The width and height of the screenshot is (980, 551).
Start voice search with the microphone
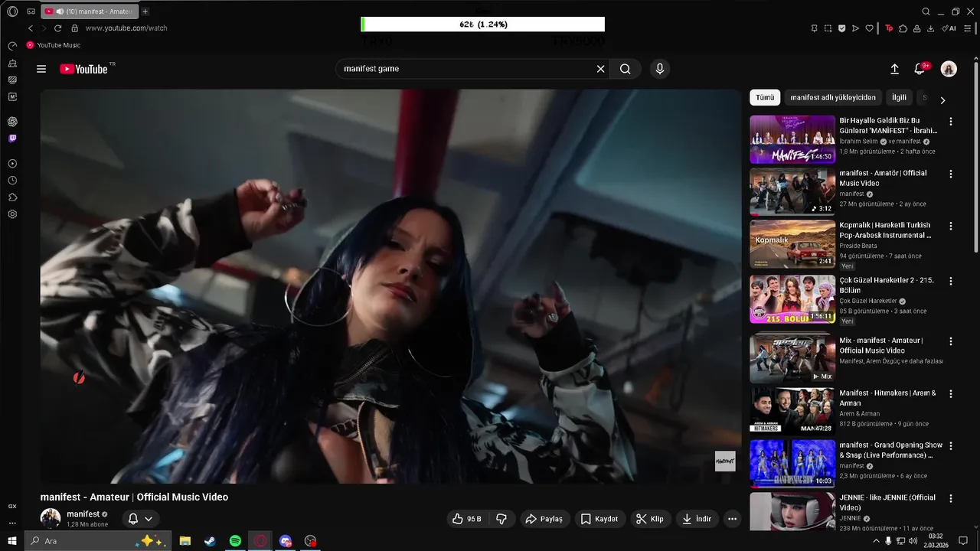(660, 69)
